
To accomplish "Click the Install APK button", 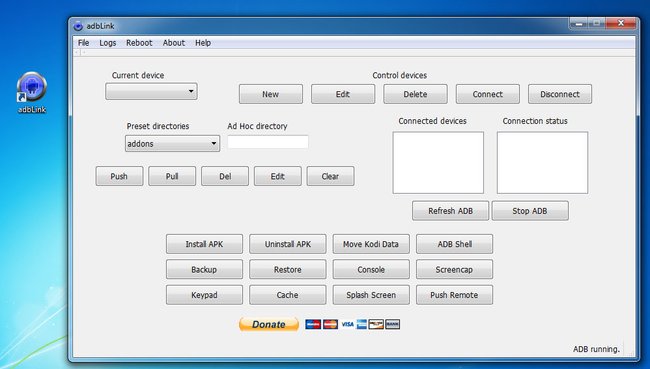I will point(204,244).
